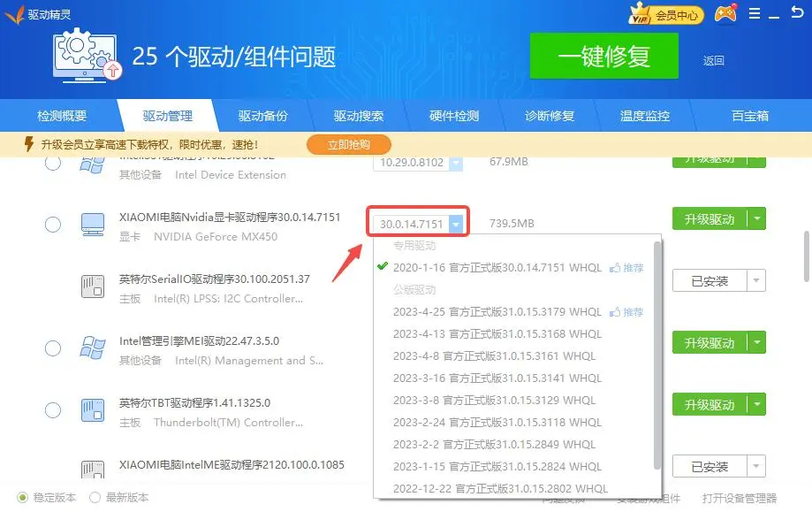Image resolution: width=812 pixels, height=512 pixels.
Task: Click the 驱动精灵 logo in title bar
Action: [x=13, y=14]
